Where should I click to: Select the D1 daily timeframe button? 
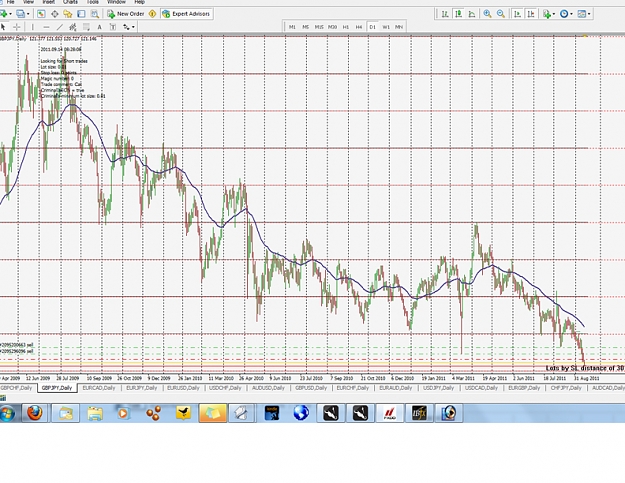tap(372, 27)
